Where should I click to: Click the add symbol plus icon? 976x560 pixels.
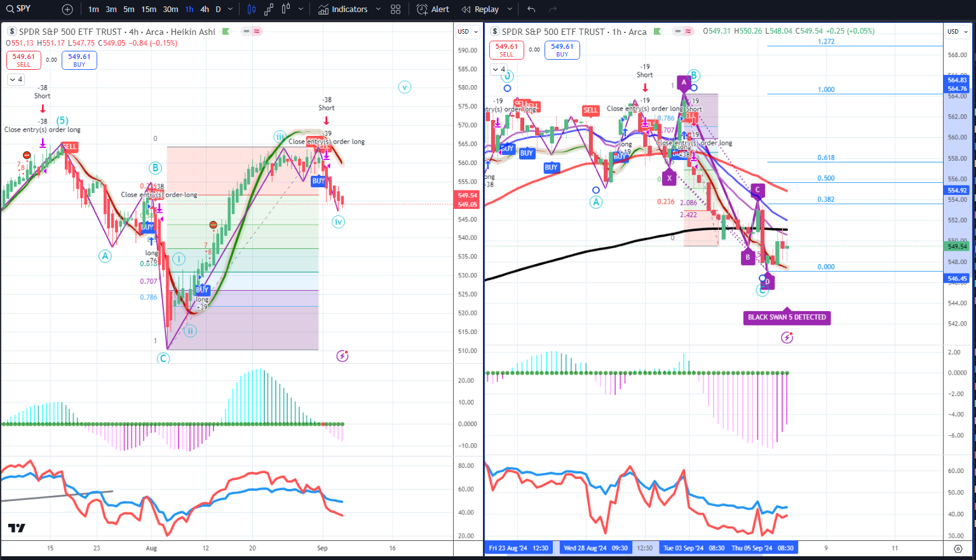click(x=67, y=10)
